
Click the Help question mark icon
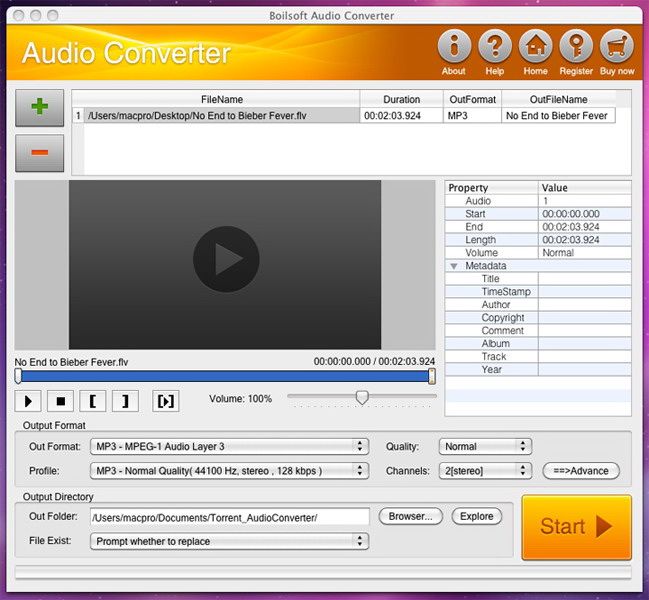point(494,47)
